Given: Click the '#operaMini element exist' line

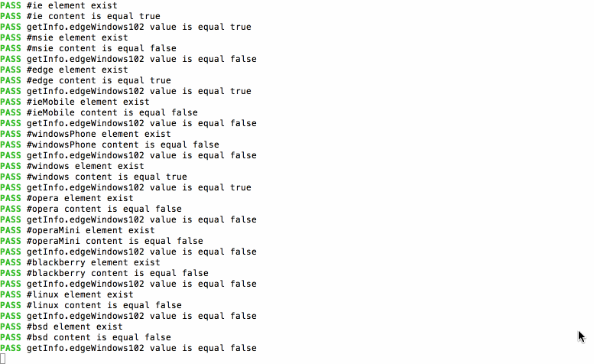Looking at the screenshot, I should (x=77, y=231).
